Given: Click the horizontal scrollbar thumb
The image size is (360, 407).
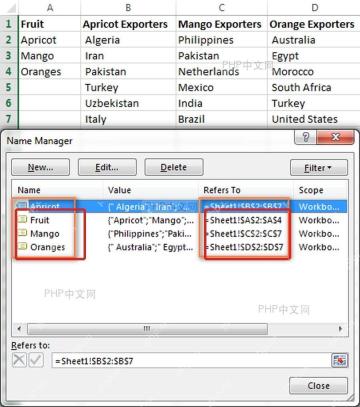Looking at the screenshot, I should [x=147, y=329].
